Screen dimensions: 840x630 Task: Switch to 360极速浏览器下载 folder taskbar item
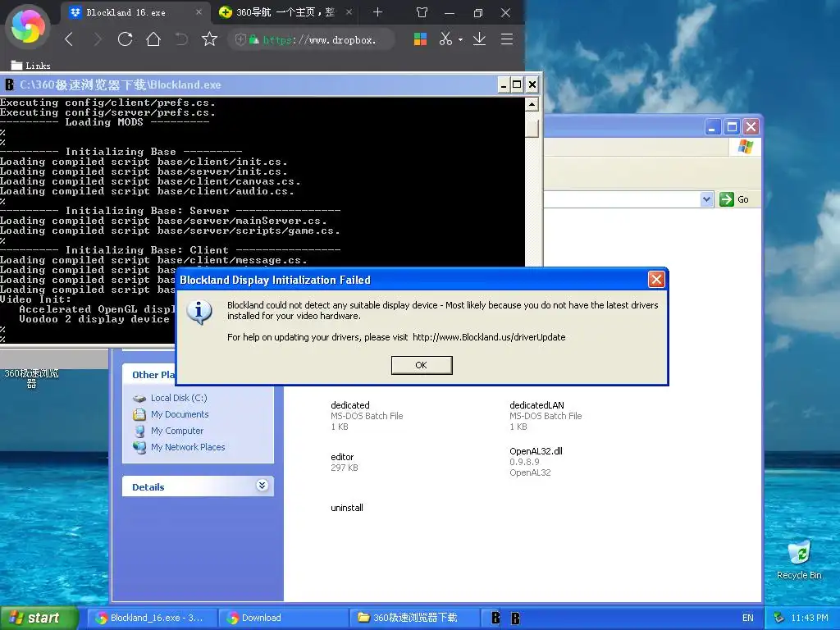tap(414, 618)
